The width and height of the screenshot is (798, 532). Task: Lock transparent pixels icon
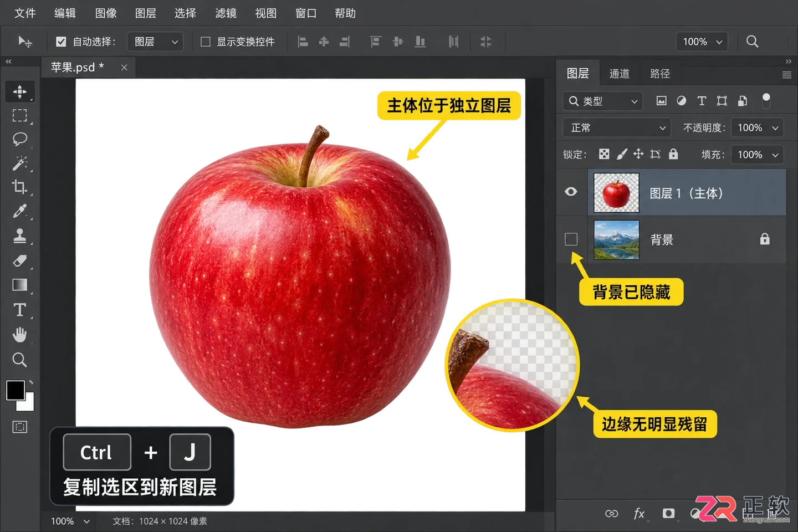(x=604, y=154)
